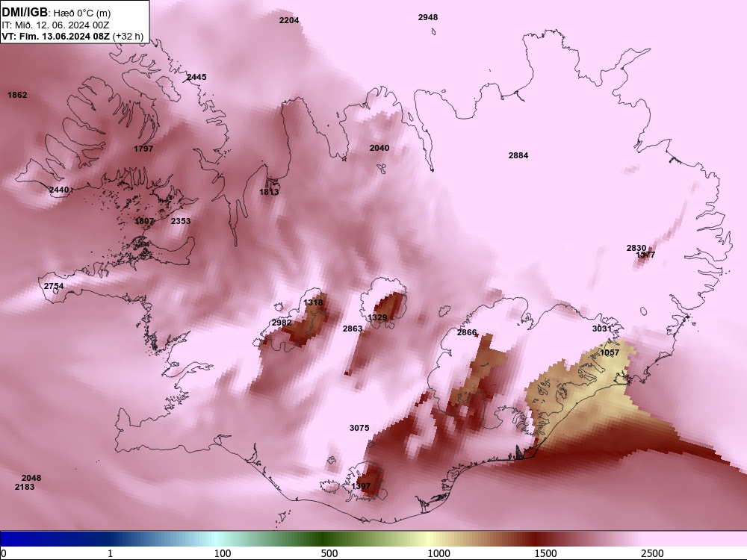Click the 2982 height value
Screen dimensions: 747x560
(x=282, y=323)
